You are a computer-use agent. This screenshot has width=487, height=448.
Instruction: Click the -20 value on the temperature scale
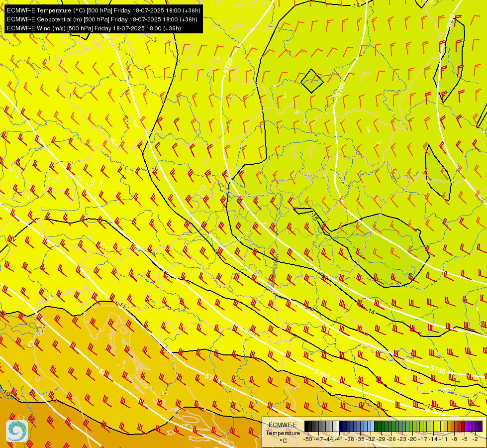(412, 440)
